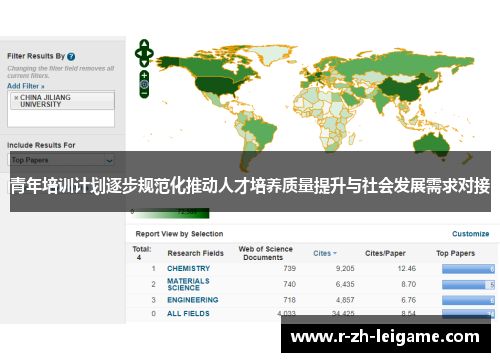Open the MATERIALS SCIENCE research field
This screenshot has height=362, width=500.
(188, 284)
